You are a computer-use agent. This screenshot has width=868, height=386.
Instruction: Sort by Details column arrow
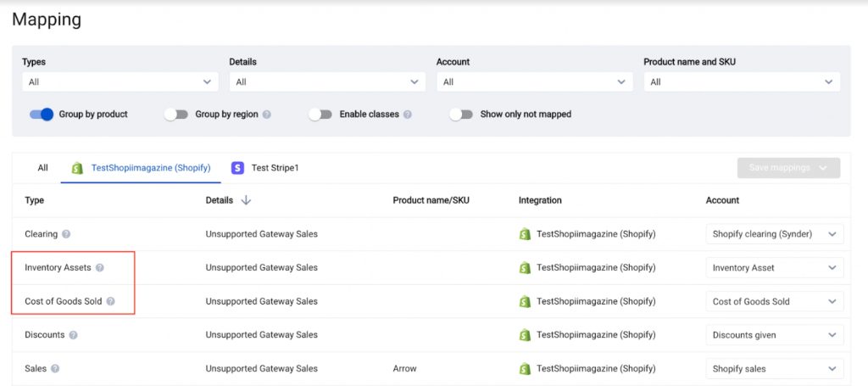tap(246, 200)
